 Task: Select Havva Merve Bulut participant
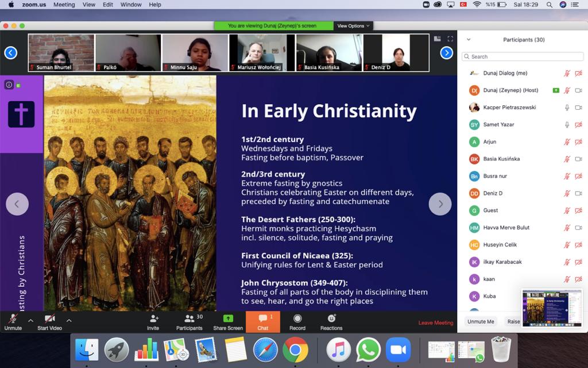point(523,228)
